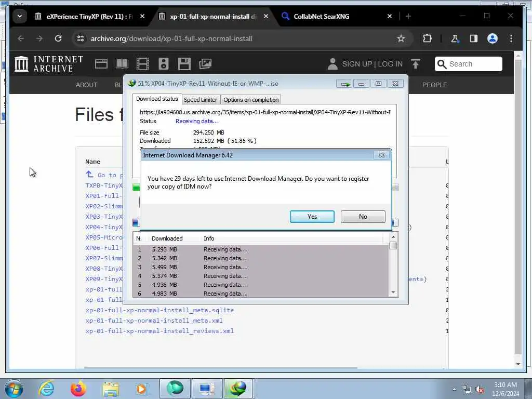The height and width of the screenshot is (399, 532).
Task: Open Internet Archive Audio speaker icon
Action: tap(164, 64)
